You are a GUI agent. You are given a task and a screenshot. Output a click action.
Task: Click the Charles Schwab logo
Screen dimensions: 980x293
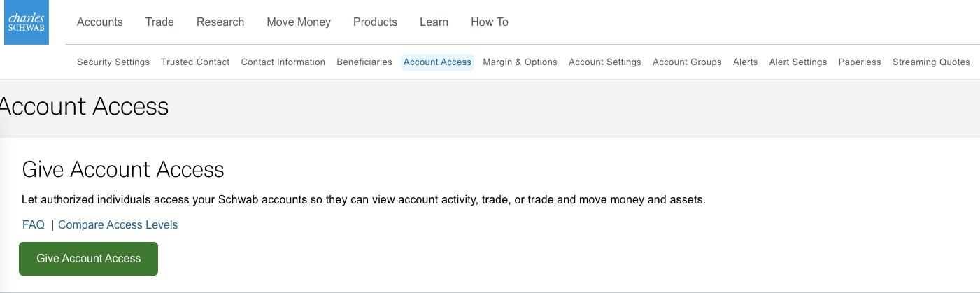click(x=27, y=22)
